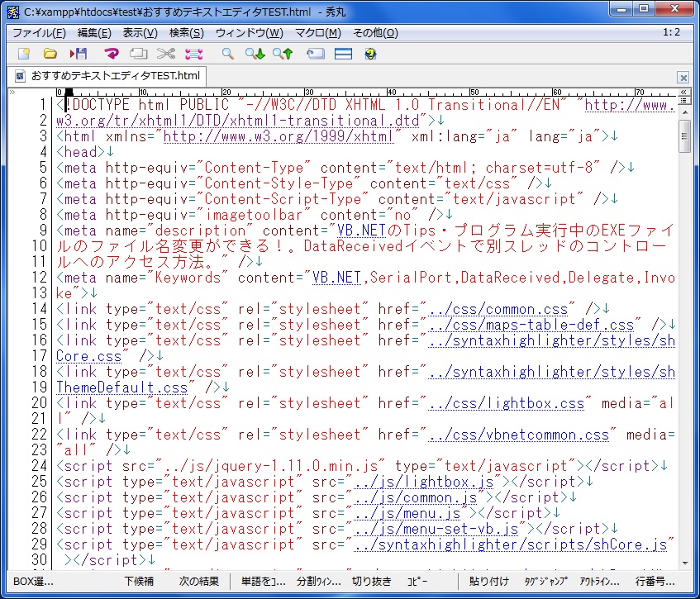
Task: Click the cursor position indicator 1:2
Action: 671,32
